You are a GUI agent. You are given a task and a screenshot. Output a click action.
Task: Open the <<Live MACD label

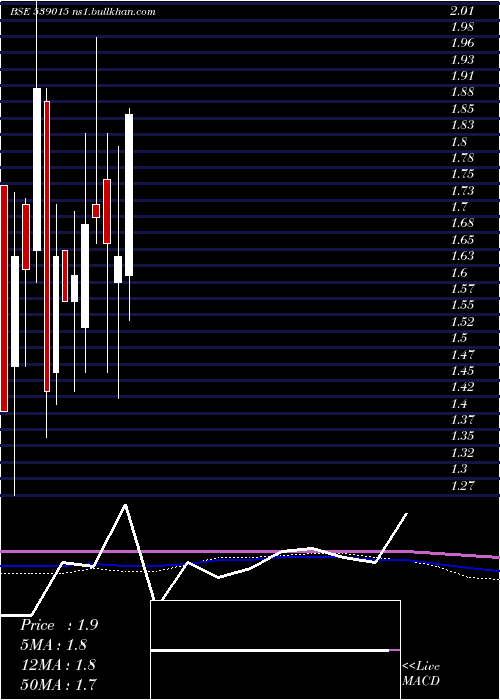point(421,674)
